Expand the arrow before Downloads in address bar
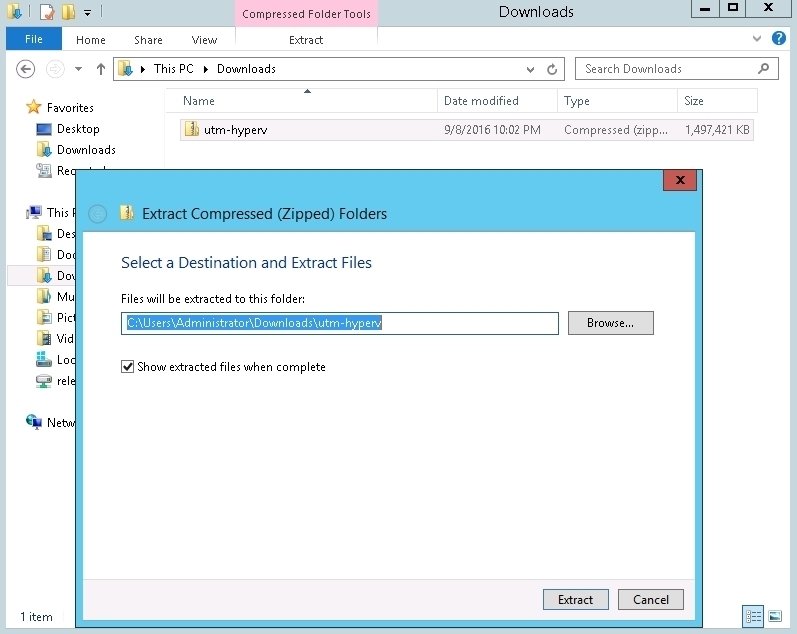This screenshot has width=797, height=634. (x=206, y=69)
